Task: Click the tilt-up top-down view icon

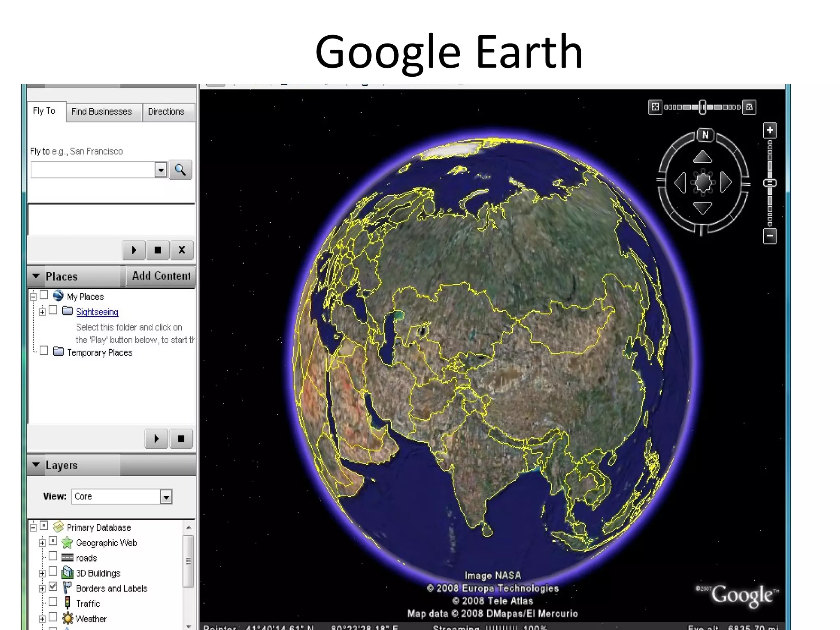Action: [x=655, y=107]
